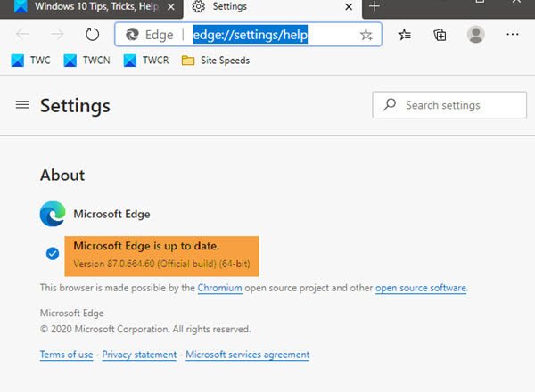Open the Collections icon

click(440, 35)
